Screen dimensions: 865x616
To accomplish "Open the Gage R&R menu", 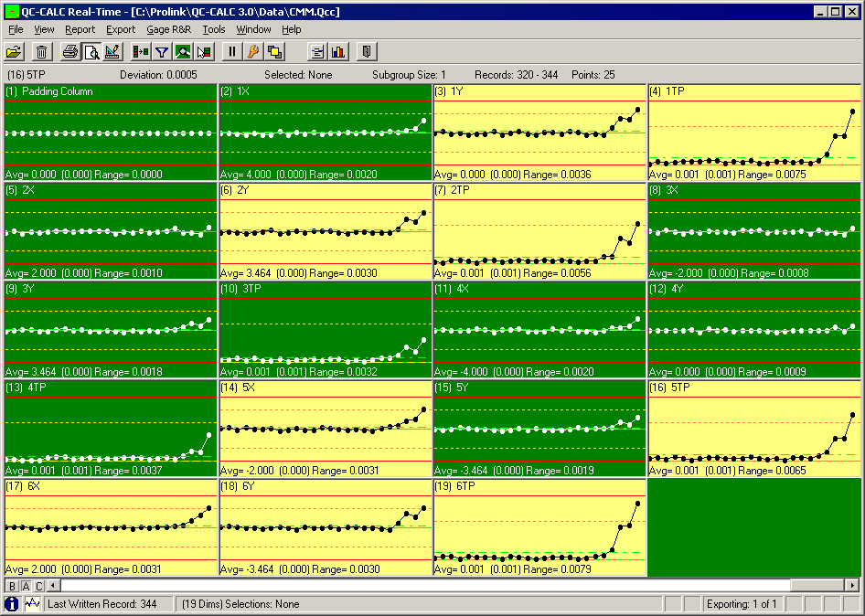I will click(x=169, y=29).
